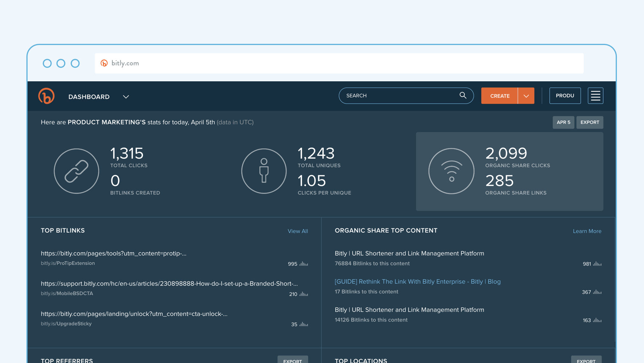This screenshot has width=644, height=363.
Task: Open the stats chart icon next to 35
Action: pyautogui.click(x=304, y=324)
